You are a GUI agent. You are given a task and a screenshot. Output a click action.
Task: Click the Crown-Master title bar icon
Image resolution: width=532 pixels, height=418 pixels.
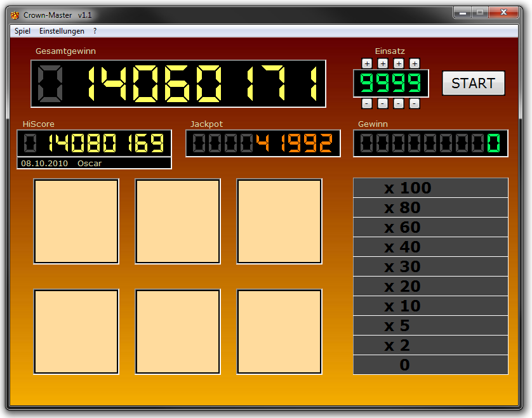point(15,15)
